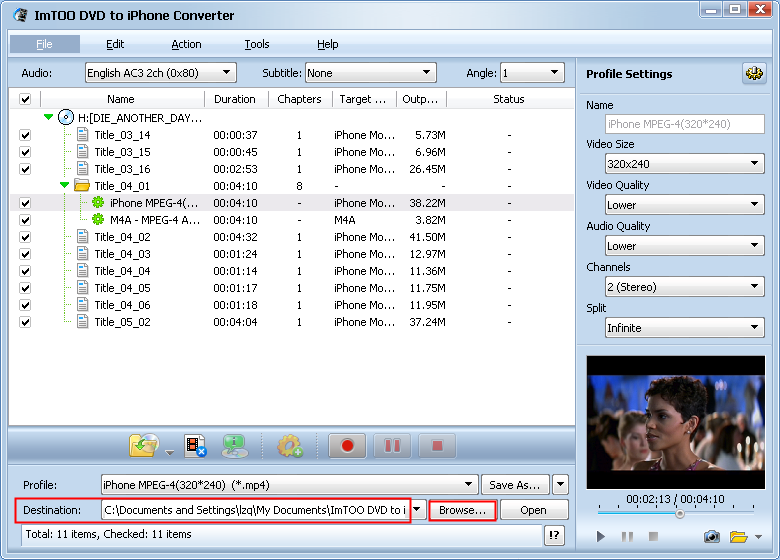
Task: Click gear icon of iPhone MPEG-4 row
Action: tap(98, 202)
